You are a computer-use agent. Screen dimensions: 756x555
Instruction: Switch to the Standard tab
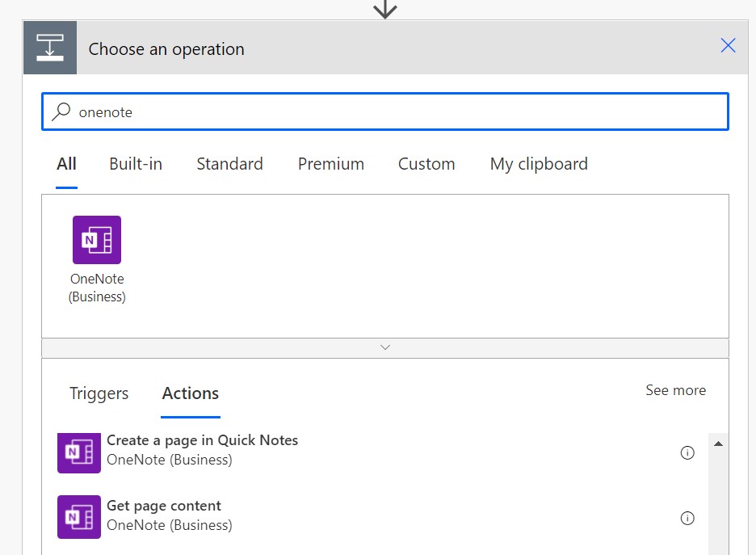229,164
